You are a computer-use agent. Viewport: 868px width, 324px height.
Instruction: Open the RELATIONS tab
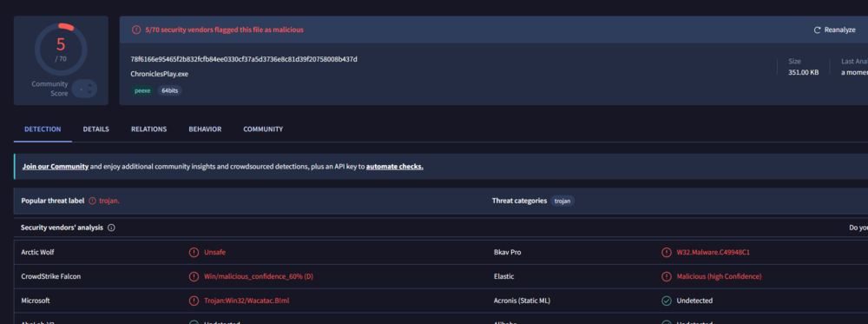tap(149, 129)
